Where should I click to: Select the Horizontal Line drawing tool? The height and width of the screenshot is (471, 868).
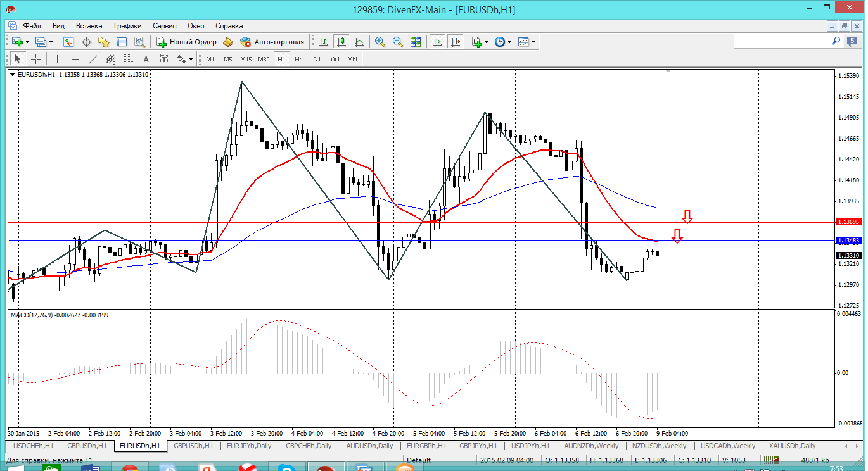75,59
